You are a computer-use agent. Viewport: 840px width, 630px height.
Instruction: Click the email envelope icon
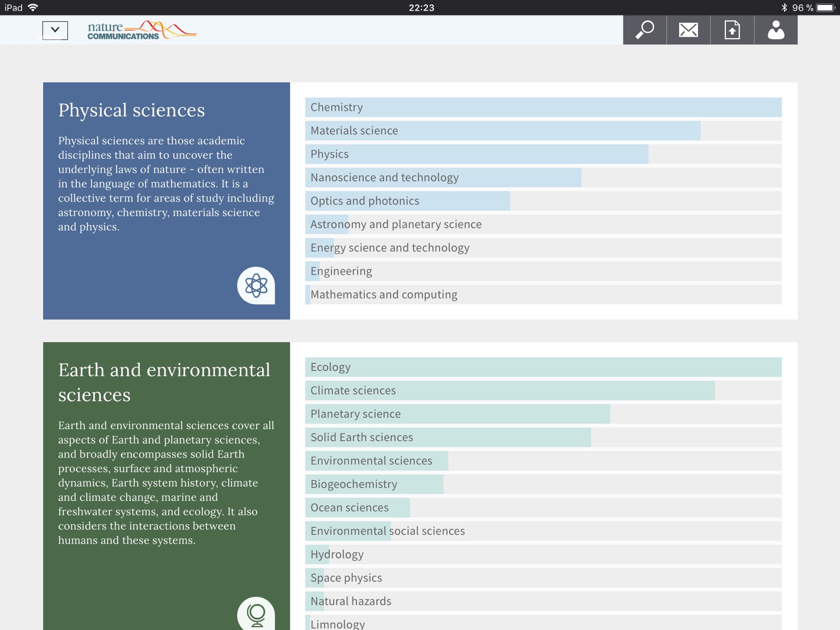tap(688, 30)
